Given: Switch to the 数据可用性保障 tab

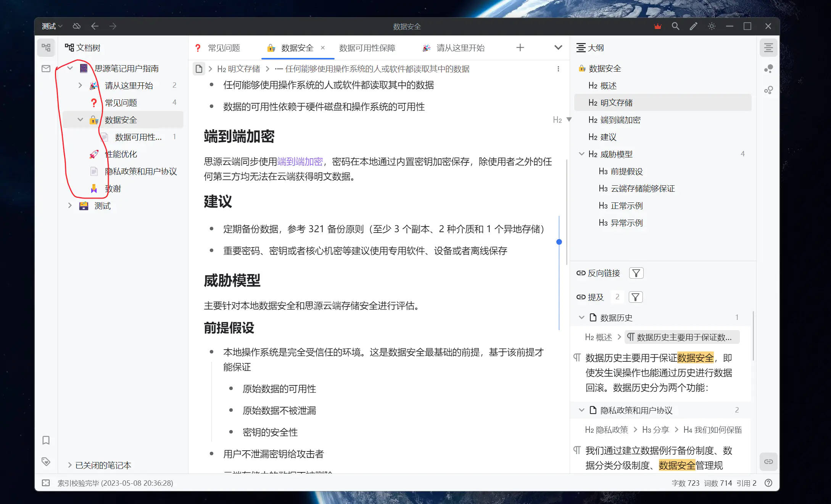Looking at the screenshot, I should pos(367,48).
